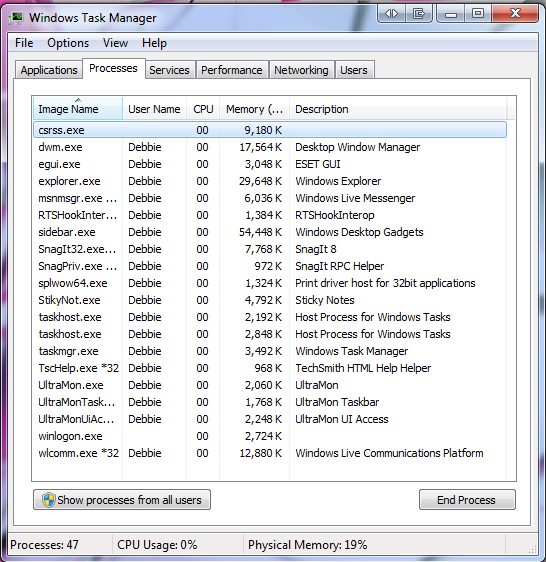Open the Options menu
This screenshot has width=546, height=562.
68,43
